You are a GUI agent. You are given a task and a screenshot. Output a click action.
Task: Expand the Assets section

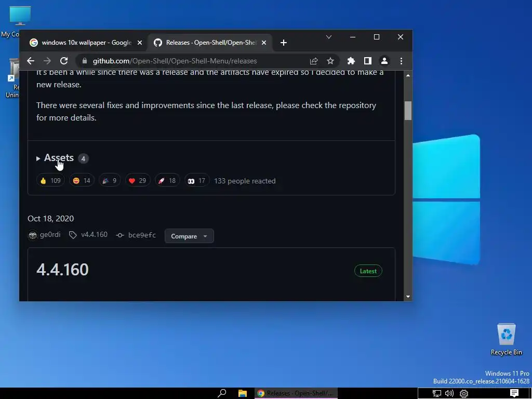tap(59, 158)
